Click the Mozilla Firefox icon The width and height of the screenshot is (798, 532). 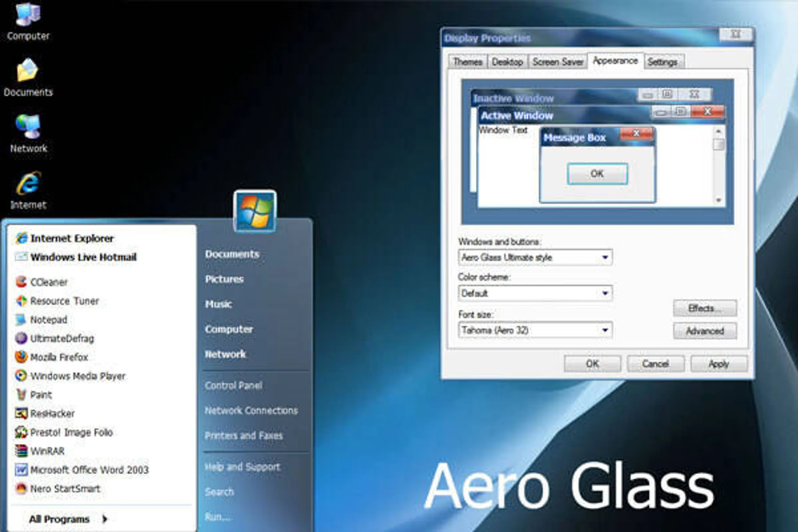(21, 357)
